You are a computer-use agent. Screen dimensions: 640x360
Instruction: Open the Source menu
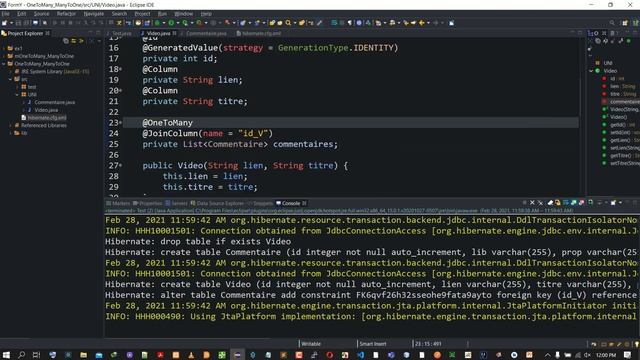coord(41,14)
